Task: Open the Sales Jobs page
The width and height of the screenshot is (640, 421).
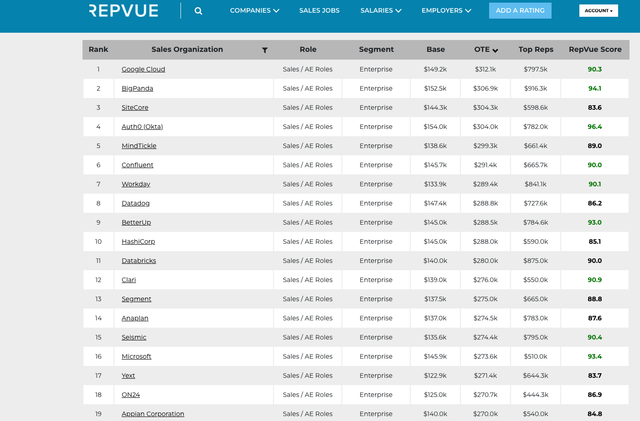Action: pyautogui.click(x=319, y=11)
